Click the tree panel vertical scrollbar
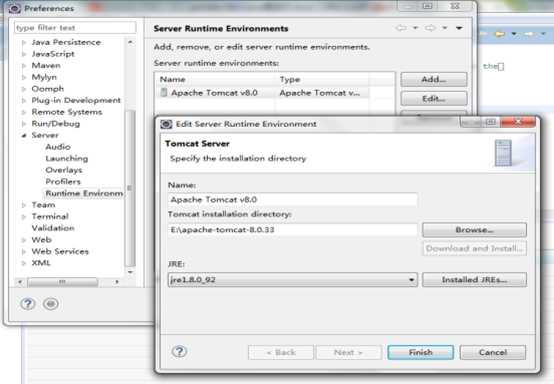Screen dimensions: 554x384 click(x=130, y=187)
